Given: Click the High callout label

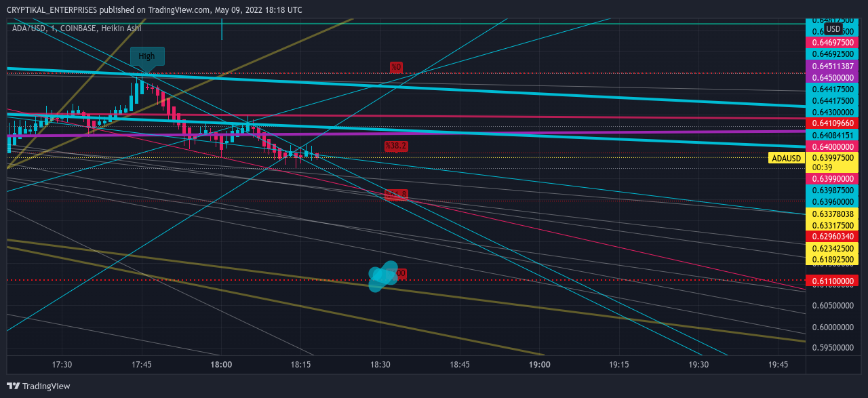Looking at the screenshot, I should (146, 56).
